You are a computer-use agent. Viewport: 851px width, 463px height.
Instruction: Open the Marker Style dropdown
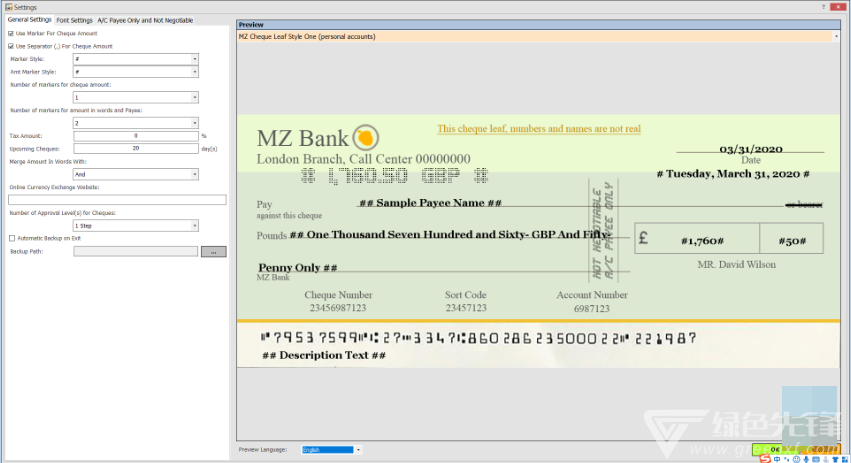click(x=136, y=59)
